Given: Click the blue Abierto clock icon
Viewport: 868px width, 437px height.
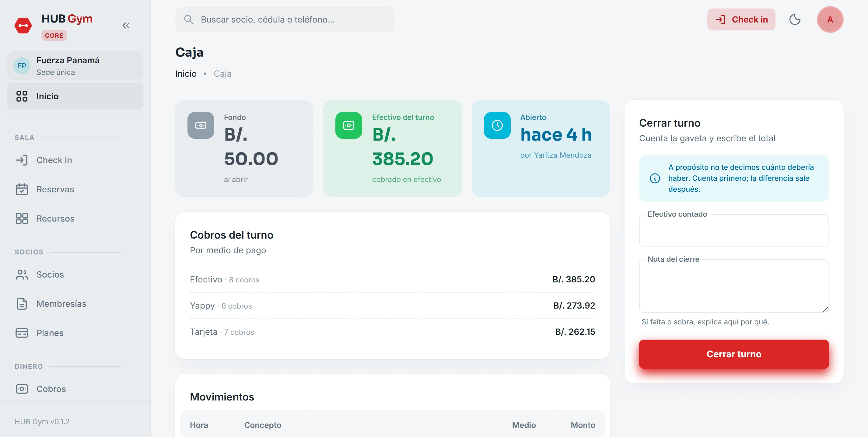Looking at the screenshot, I should point(497,125).
